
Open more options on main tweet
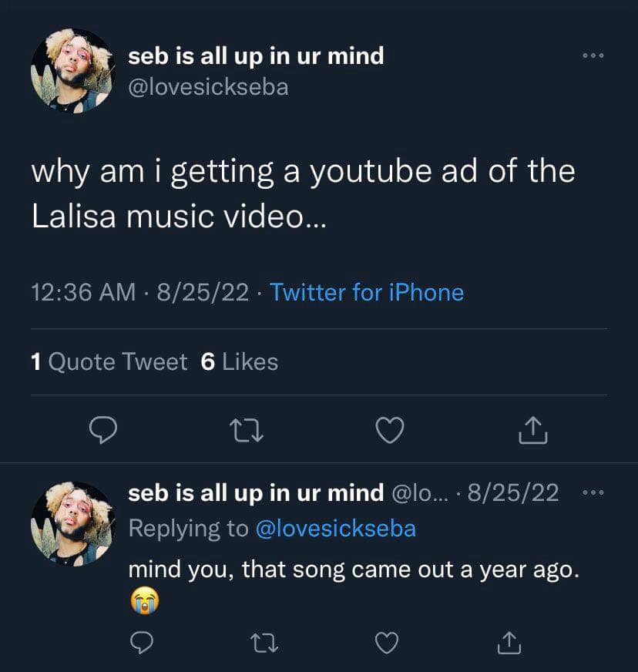coord(593,55)
